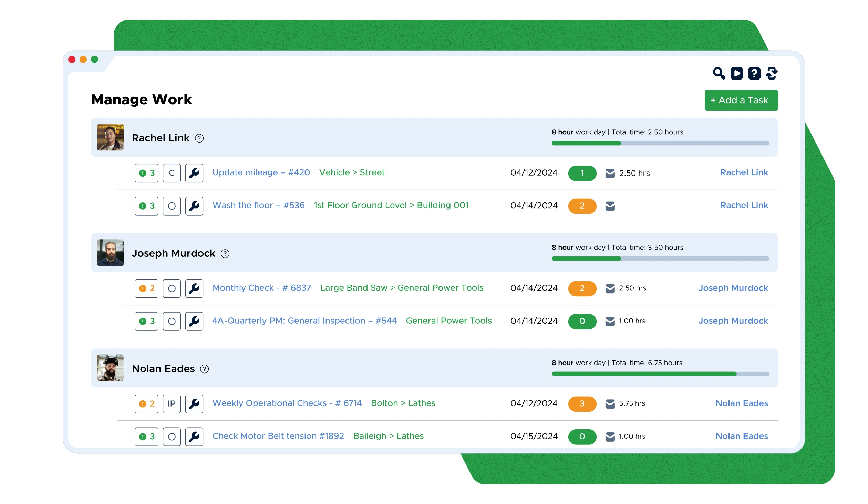868x504 pixels.
Task: Toggle the 'C' completed status on Update mileage
Action: coord(172,173)
